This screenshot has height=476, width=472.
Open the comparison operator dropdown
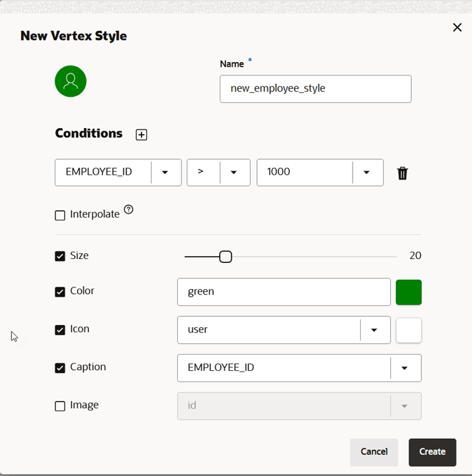[234, 173]
